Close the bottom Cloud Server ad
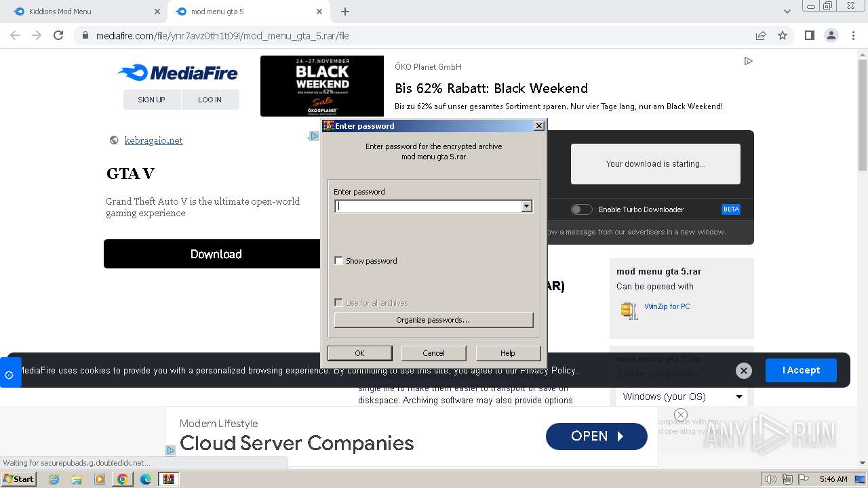868x488 pixels. click(681, 415)
